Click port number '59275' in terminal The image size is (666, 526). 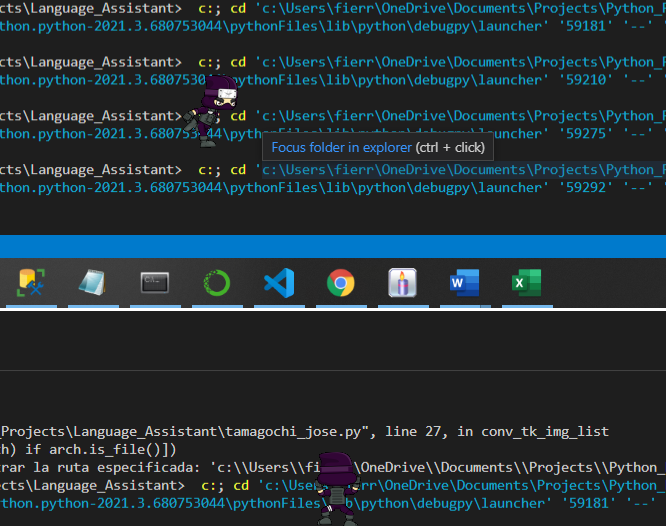(586, 134)
